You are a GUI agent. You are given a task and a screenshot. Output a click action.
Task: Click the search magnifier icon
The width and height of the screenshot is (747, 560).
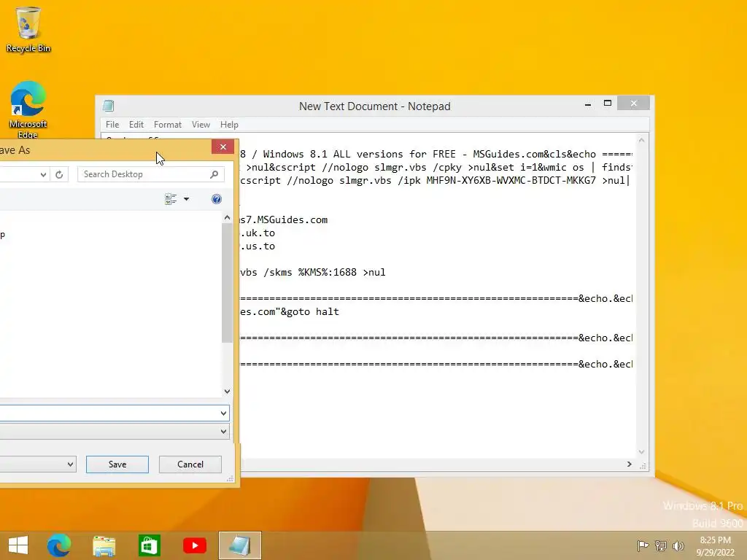[214, 174]
